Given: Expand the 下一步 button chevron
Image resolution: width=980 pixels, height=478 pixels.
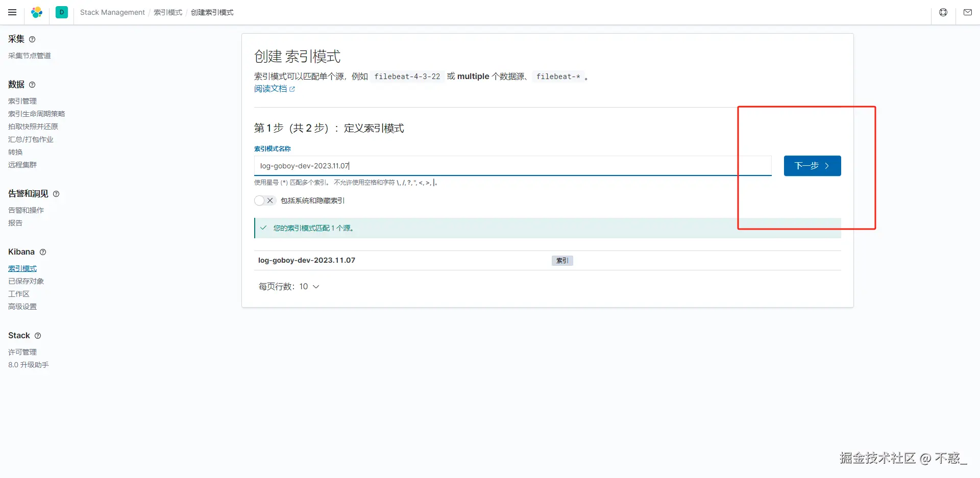Looking at the screenshot, I should [x=827, y=166].
